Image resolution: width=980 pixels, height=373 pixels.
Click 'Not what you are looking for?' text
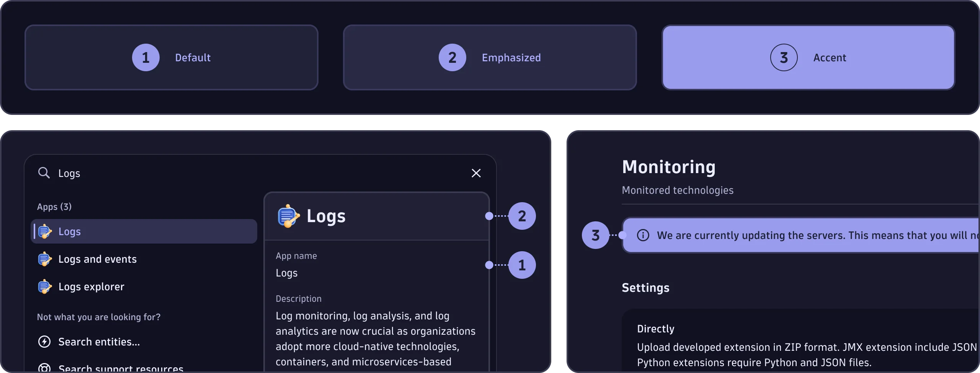click(99, 317)
